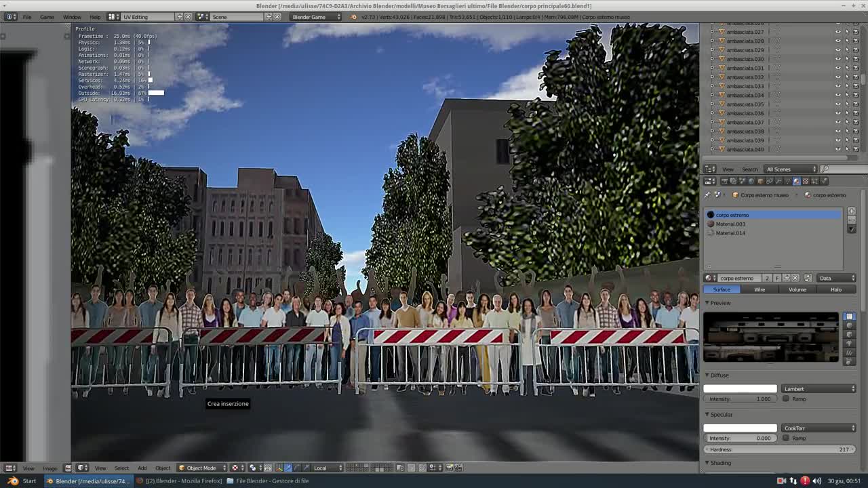Screen dimensions: 868x488
Task: Remove material slot with minus button
Action: coord(851,220)
